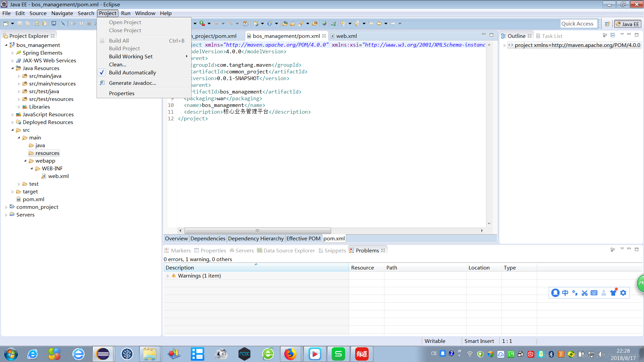Screen dimensions: 644x362
Task: Click the Next Annotation toolbar icon
Action: [342, 23]
